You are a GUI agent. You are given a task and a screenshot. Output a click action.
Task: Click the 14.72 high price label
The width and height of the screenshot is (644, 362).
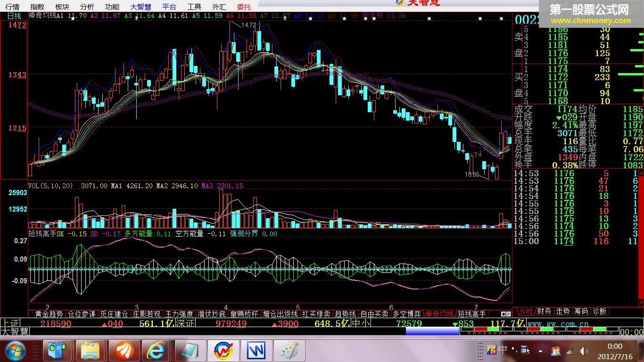[x=248, y=25]
